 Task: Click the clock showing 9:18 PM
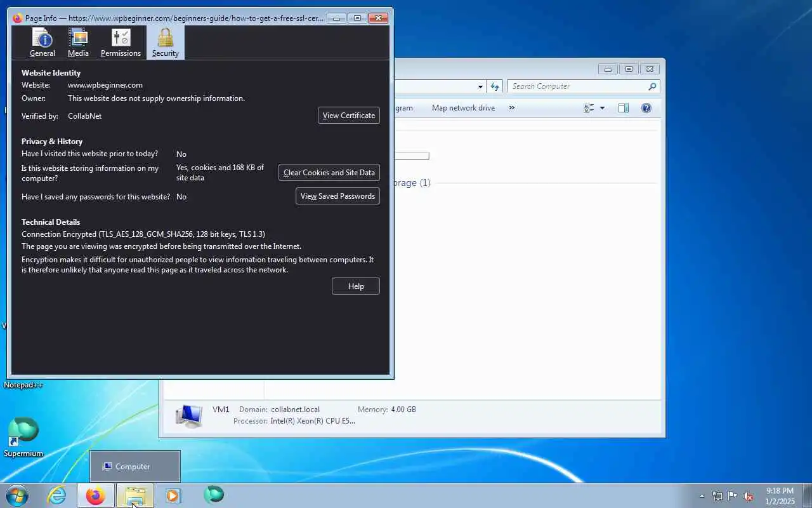pyautogui.click(x=780, y=496)
